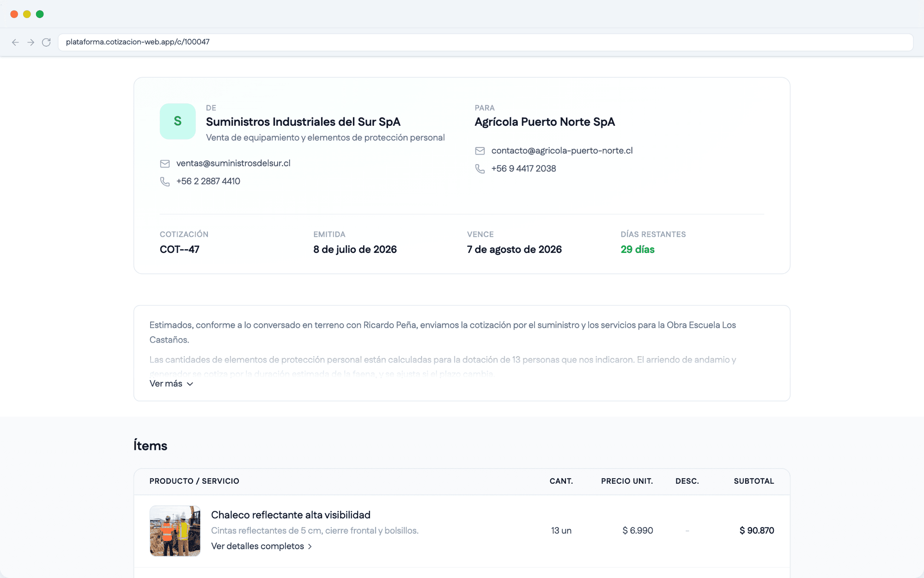The width and height of the screenshot is (924, 578).
Task: Click the phone icon beside +56 2 2887 4410
Action: (165, 182)
